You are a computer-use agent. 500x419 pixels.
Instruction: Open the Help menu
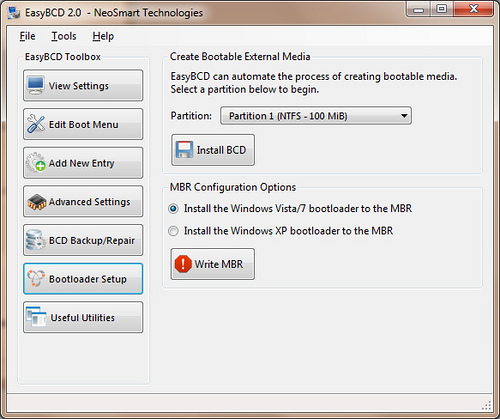click(103, 36)
